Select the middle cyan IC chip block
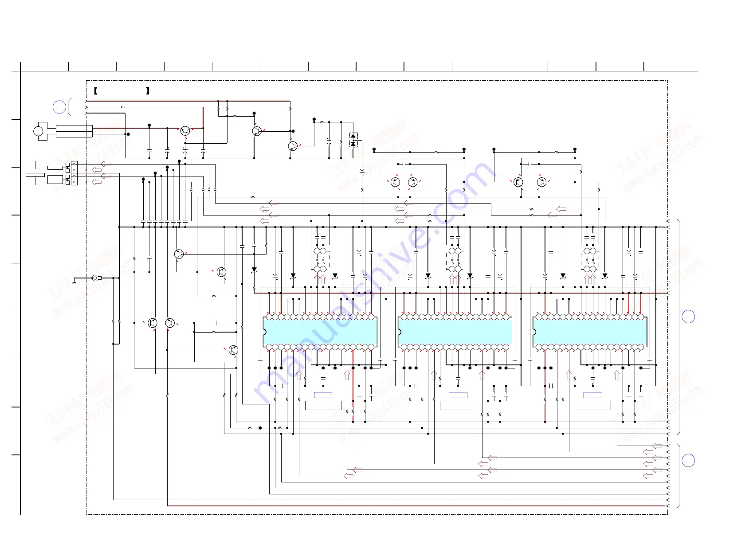The width and height of the screenshot is (745, 560). coord(455,332)
